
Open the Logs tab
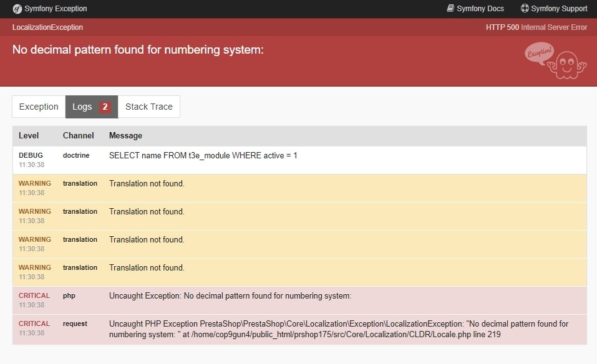coord(82,107)
